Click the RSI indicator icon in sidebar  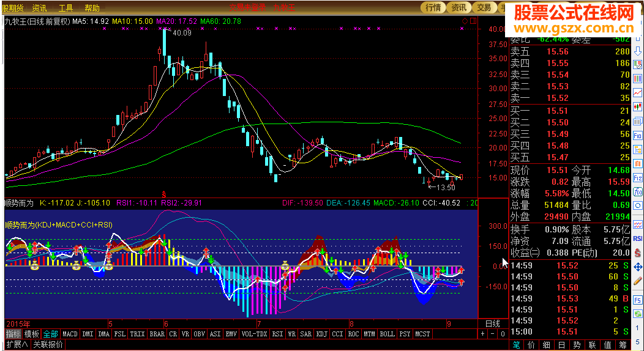point(638,238)
